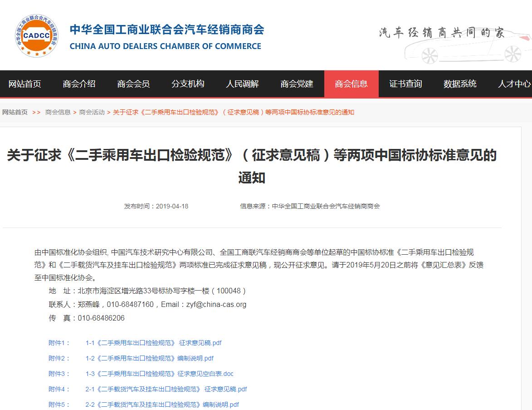
Task: Click the email zyf@china-cas.org
Action: click(216, 304)
